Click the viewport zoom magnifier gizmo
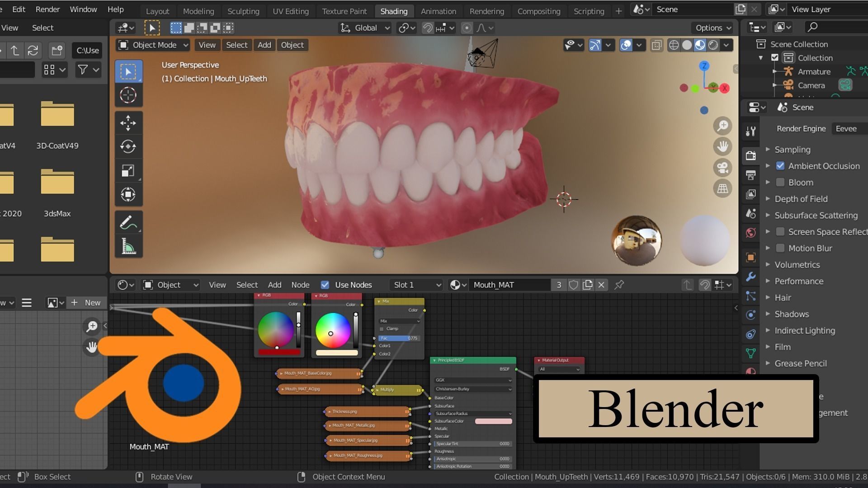 (722, 126)
